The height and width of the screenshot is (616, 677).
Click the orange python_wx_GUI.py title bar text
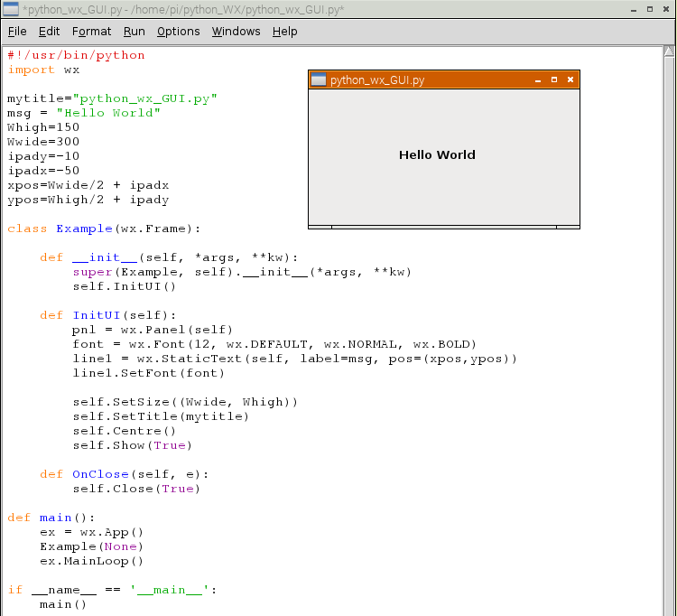point(377,80)
